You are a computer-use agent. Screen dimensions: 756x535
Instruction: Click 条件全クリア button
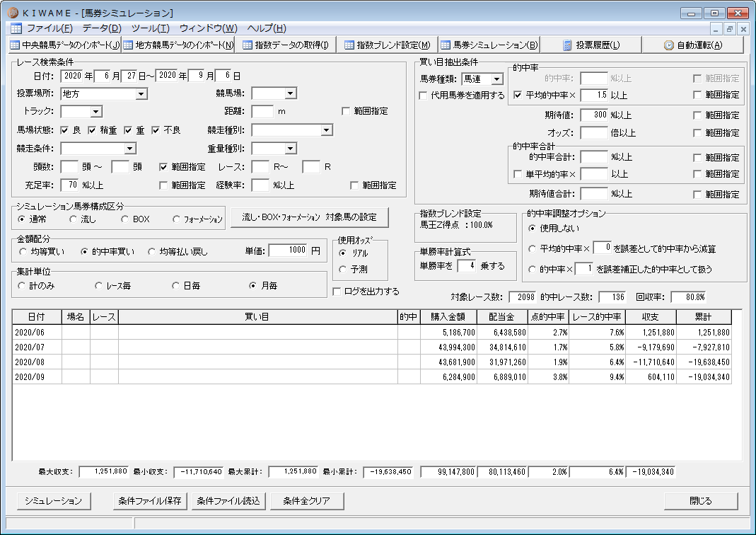click(307, 501)
